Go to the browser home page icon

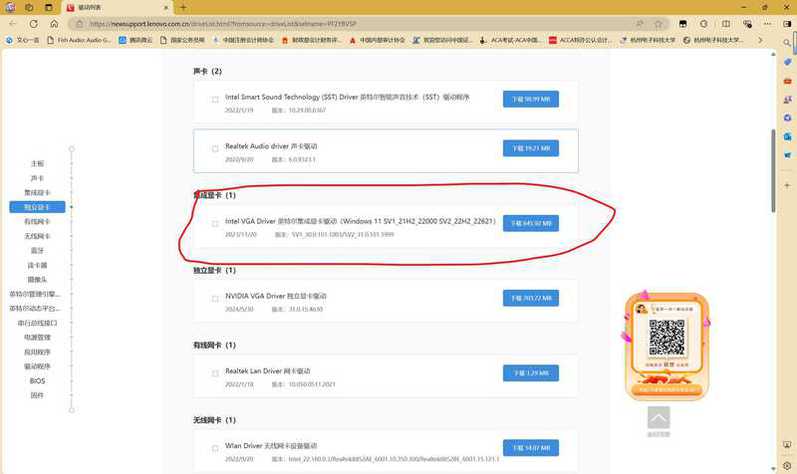54,23
